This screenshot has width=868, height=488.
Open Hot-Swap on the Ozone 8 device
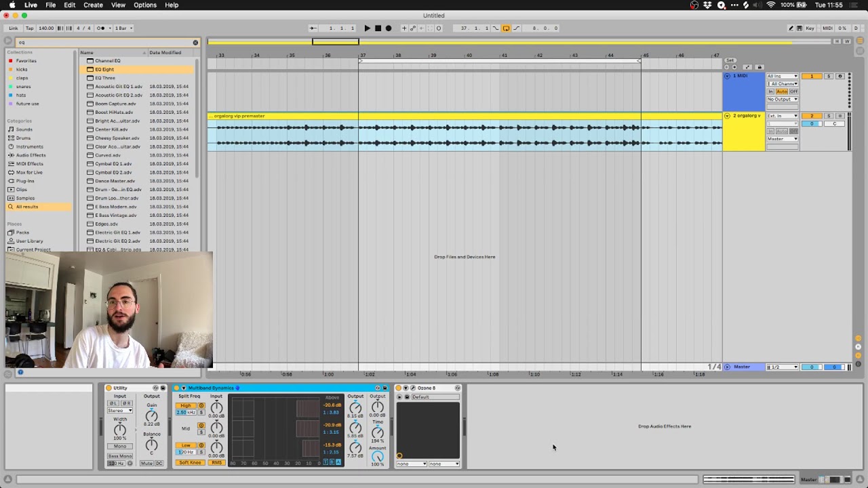tap(458, 388)
